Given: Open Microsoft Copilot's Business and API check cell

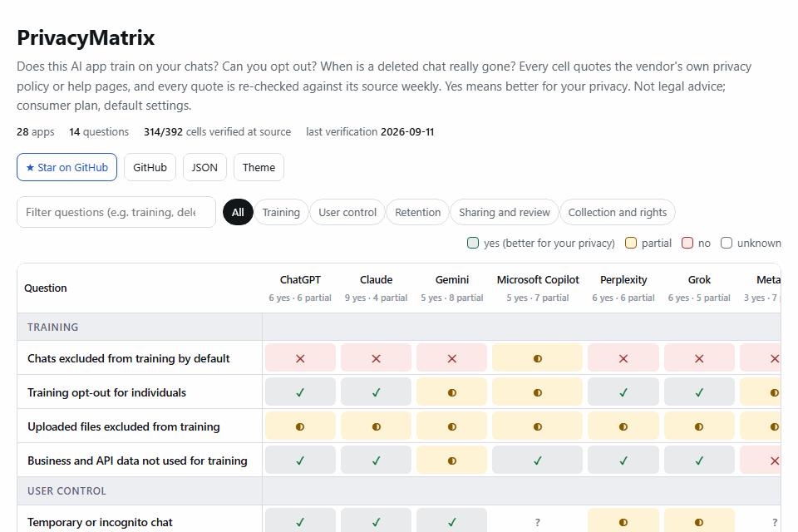Looking at the screenshot, I should click(538, 461).
